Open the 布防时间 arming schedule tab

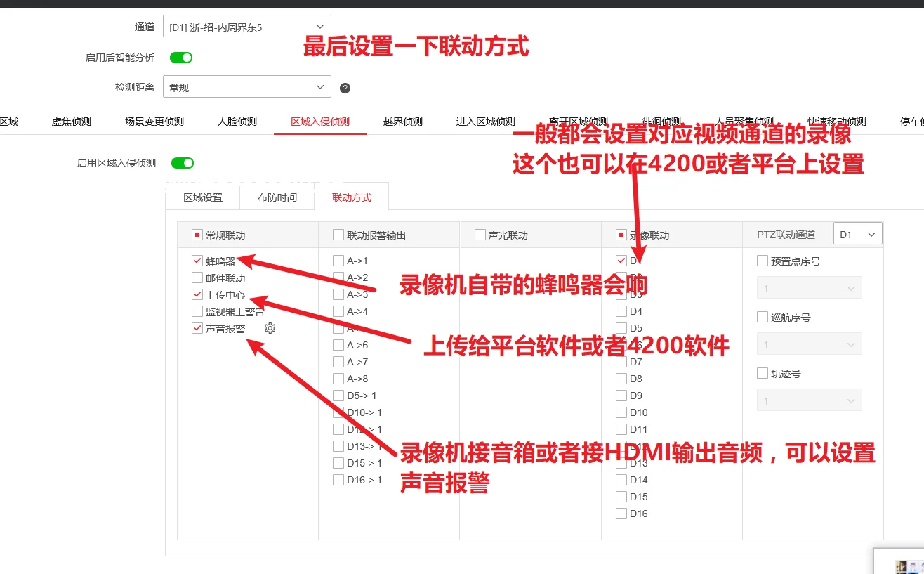pyautogui.click(x=277, y=197)
